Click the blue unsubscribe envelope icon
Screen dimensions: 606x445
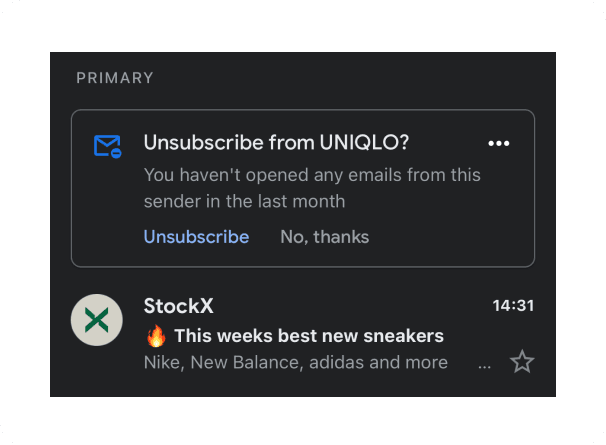(x=107, y=147)
